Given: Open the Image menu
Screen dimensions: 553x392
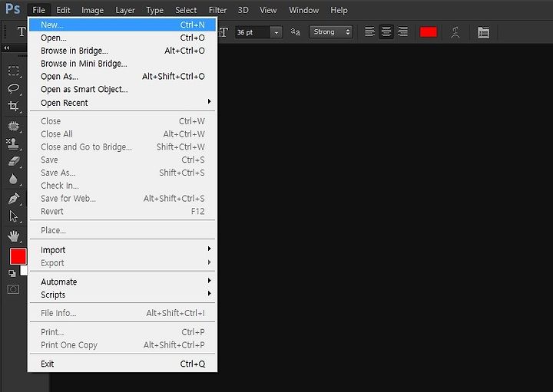Looking at the screenshot, I should [x=92, y=10].
